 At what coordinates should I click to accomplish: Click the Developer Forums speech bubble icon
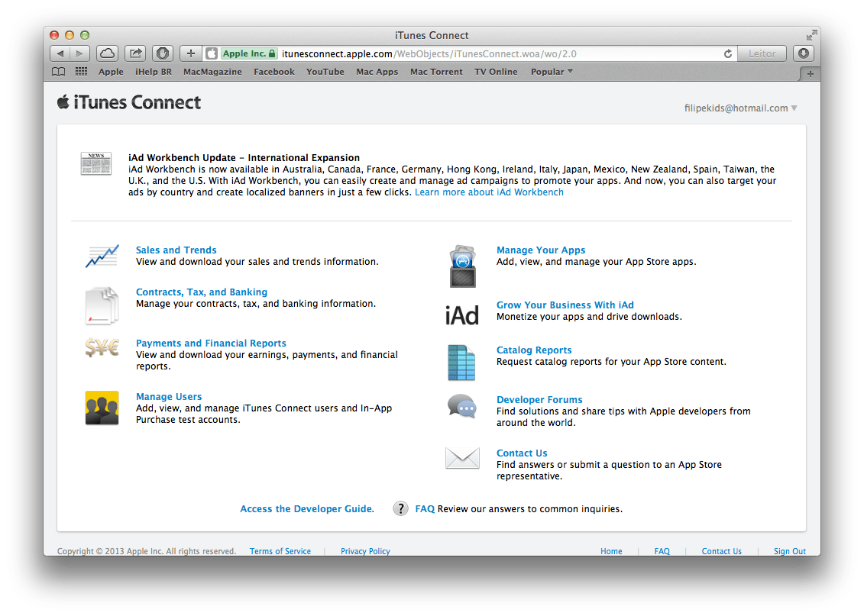tap(461, 407)
